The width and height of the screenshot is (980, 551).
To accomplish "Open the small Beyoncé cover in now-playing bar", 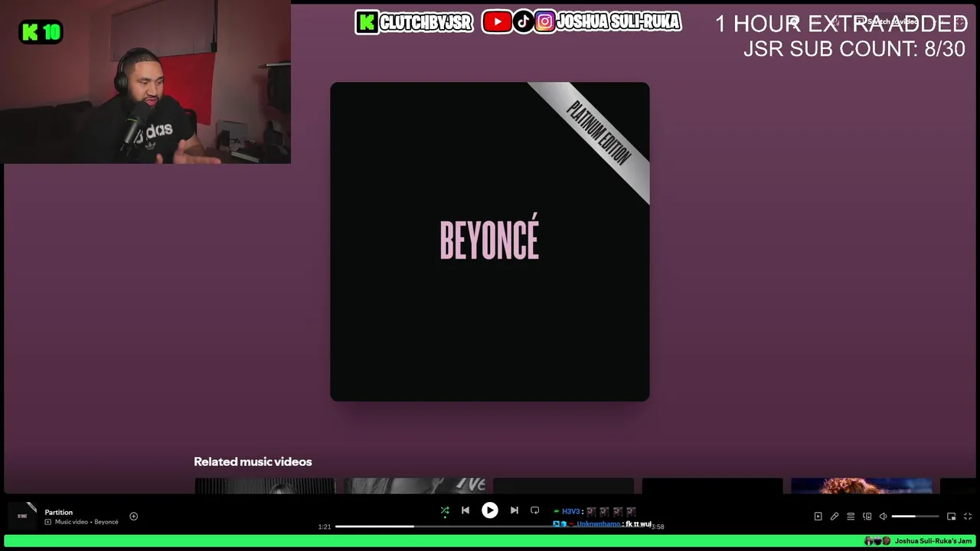I will [x=23, y=517].
